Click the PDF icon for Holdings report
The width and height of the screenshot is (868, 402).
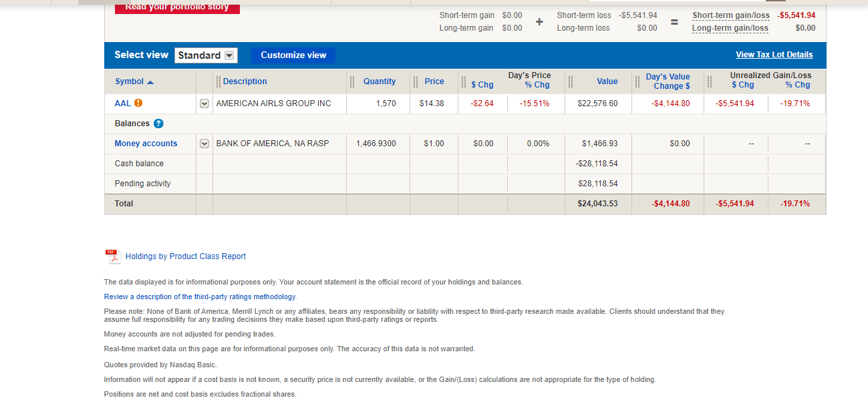point(112,256)
